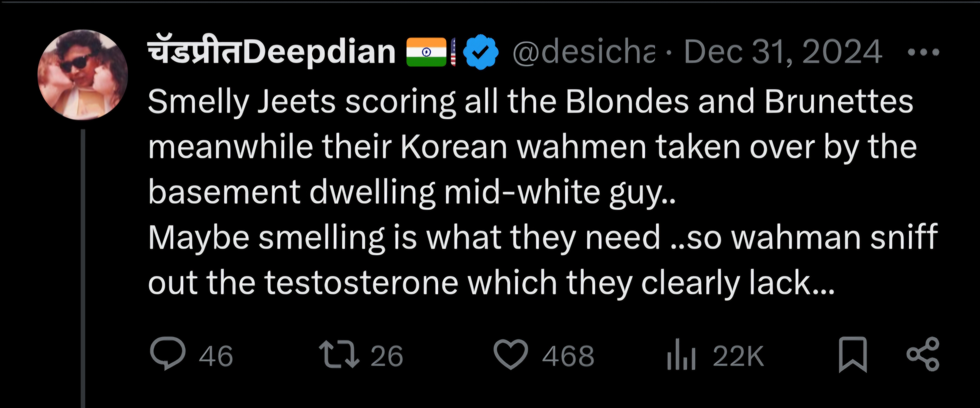Click the 26 reposts count
The image size is (980, 408).
(x=387, y=356)
